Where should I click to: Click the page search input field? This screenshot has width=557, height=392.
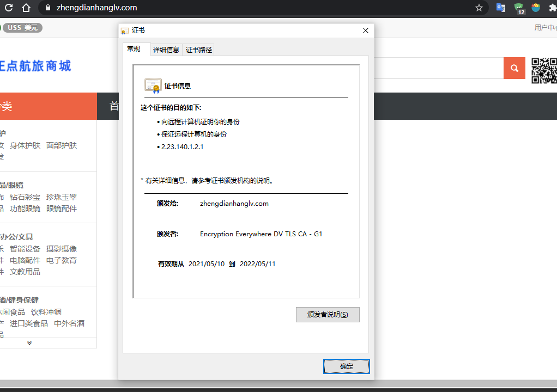point(439,68)
